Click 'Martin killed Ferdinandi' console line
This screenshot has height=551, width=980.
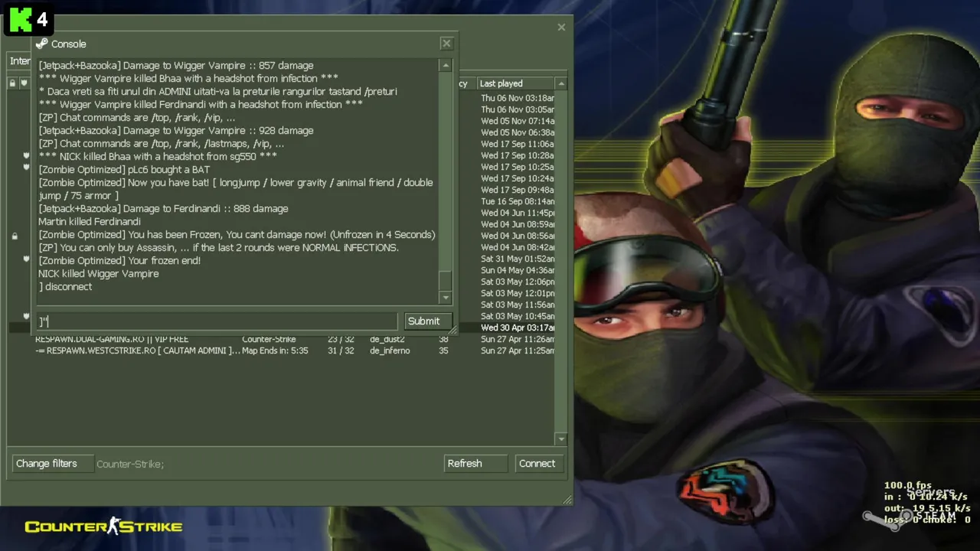click(x=90, y=222)
